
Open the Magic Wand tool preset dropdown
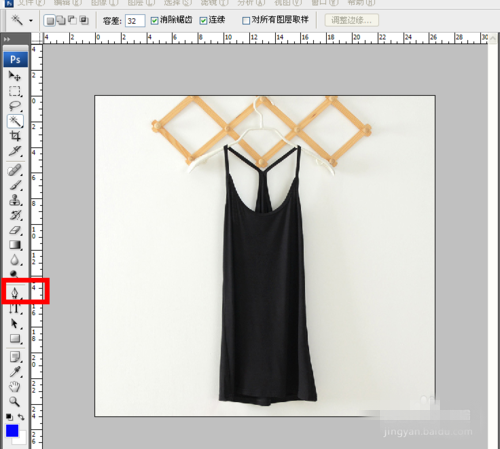31,21
